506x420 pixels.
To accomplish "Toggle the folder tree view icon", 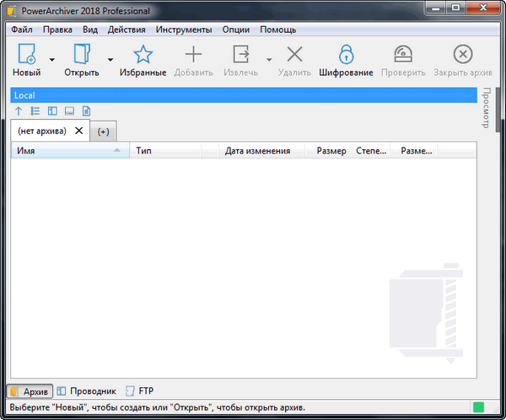I will point(35,110).
